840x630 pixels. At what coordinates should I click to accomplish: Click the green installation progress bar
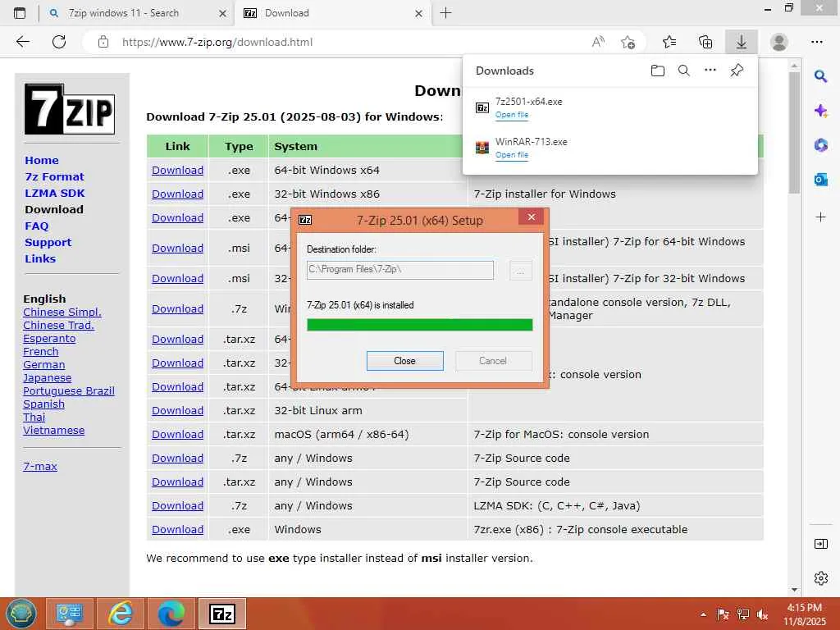click(x=419, y=325)
